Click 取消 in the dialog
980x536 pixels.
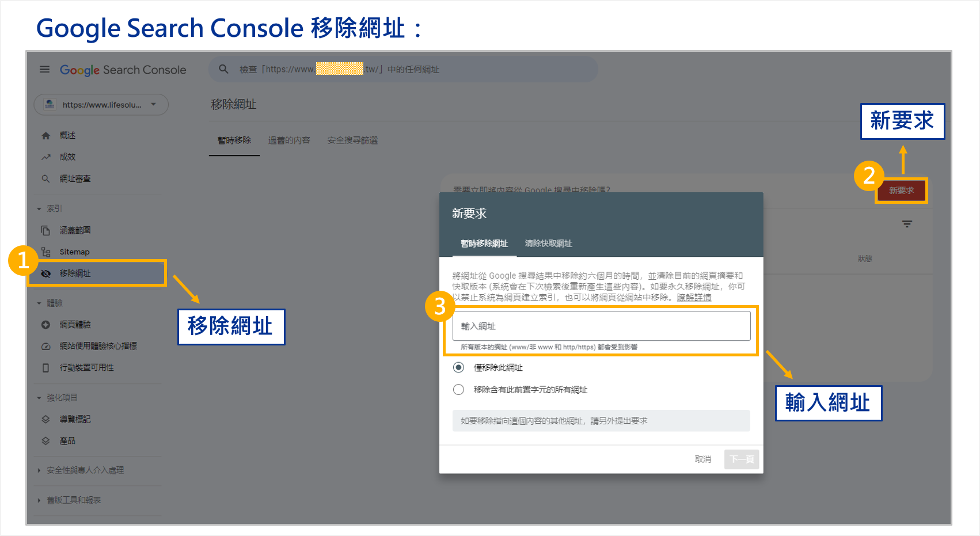pyautogui.click(x=703, y=459)
